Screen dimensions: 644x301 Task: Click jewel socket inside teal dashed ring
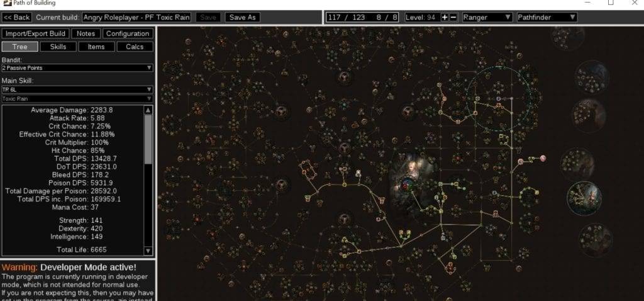pyautogui.click(x=499, y=99)
